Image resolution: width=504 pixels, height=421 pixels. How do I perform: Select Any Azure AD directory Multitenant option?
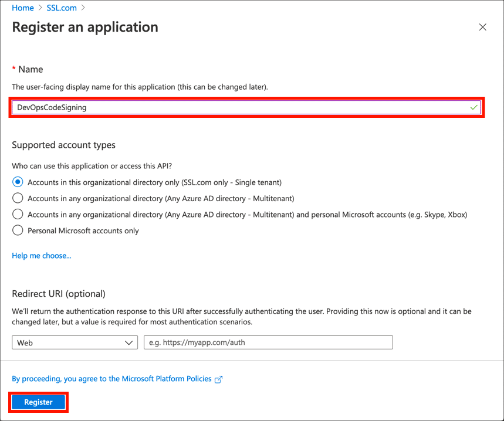click(18, 198)
